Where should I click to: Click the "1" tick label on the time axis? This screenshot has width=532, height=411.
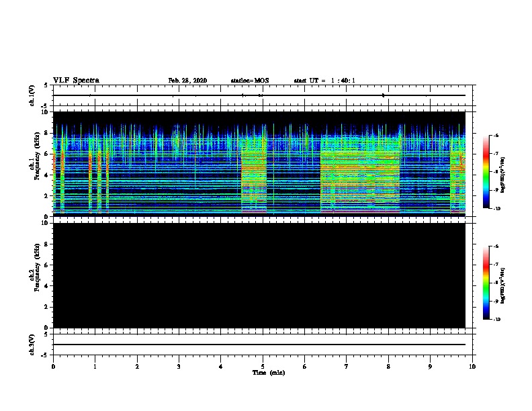pos(95,367)
